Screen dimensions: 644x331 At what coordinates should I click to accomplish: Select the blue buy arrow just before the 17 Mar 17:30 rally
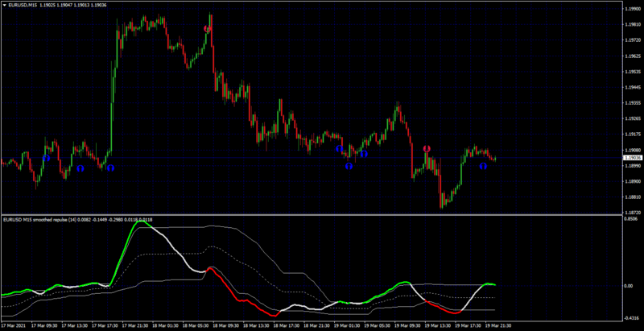pyautogui.click(x=110, y=168)
